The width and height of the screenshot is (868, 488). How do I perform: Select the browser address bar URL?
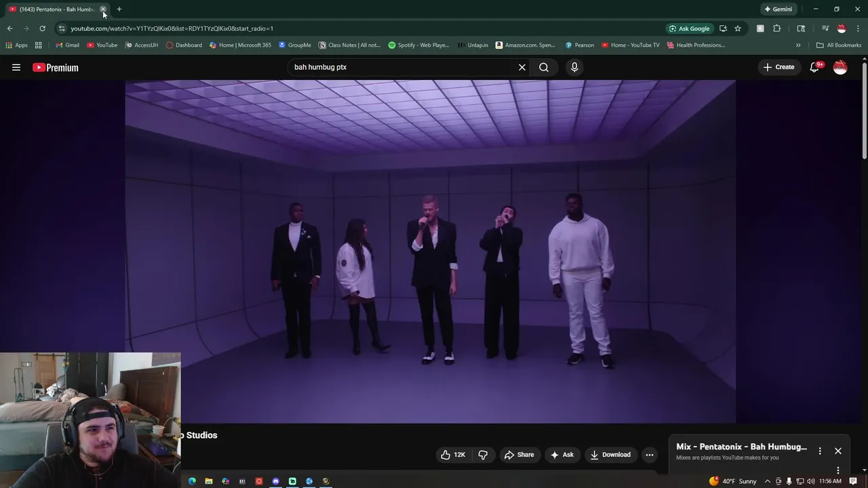[172, 28]
